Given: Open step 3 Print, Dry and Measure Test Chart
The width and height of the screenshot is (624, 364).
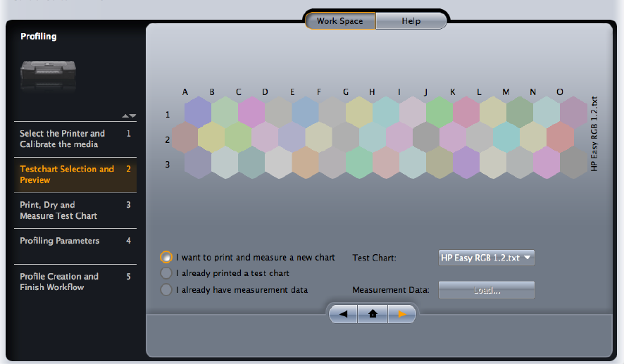Looking at the screenshot, I should coord(75,211).
